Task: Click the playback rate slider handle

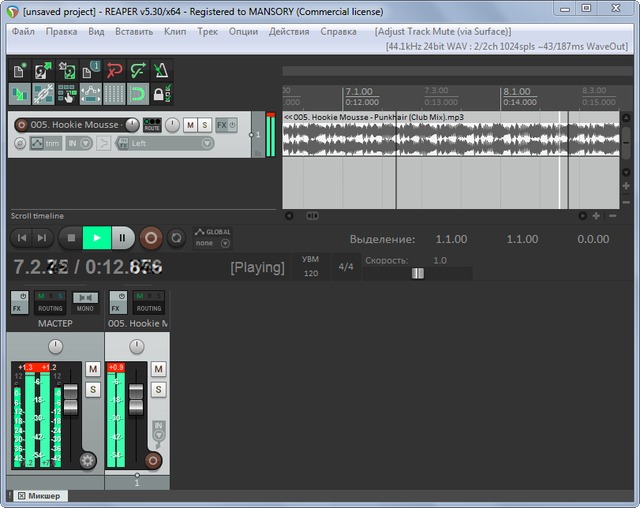Action: (x=418, y=273)
